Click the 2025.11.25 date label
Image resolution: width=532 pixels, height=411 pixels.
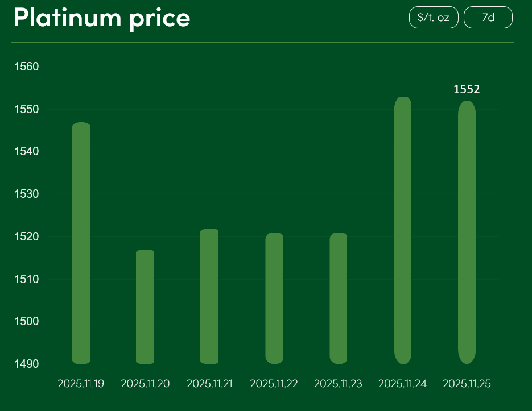(x=467, y=384)
